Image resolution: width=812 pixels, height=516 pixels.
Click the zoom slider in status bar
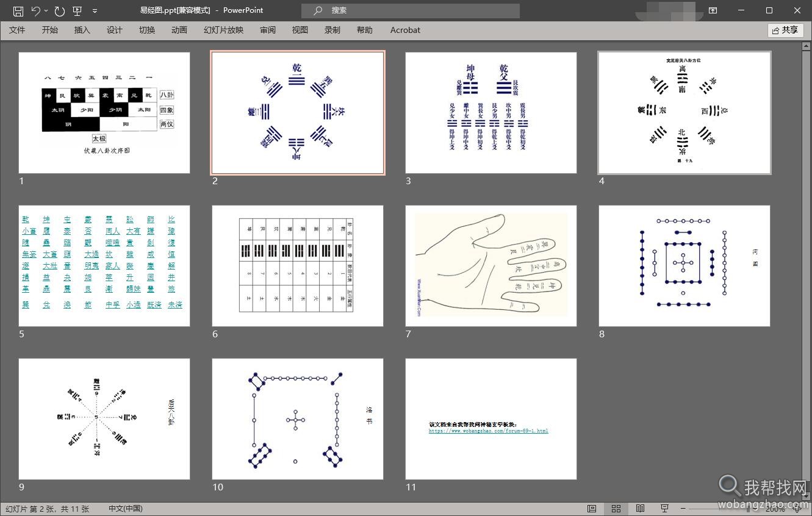click(722, 509)
